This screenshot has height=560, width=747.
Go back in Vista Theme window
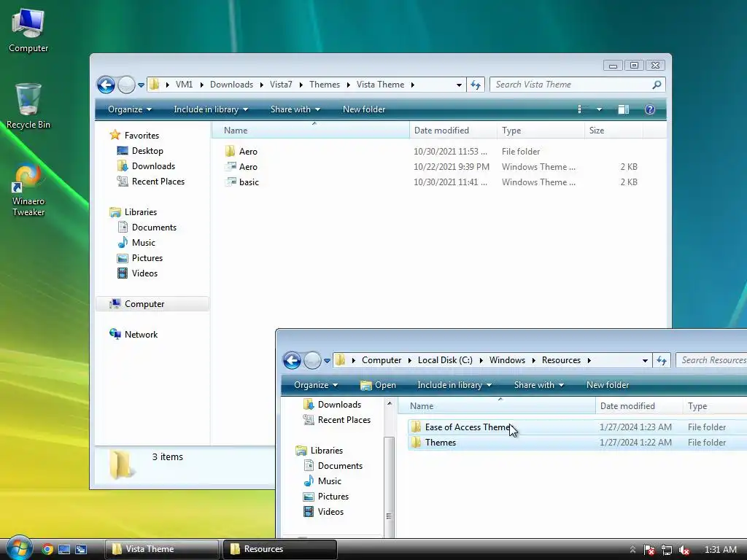coord(107,85)
